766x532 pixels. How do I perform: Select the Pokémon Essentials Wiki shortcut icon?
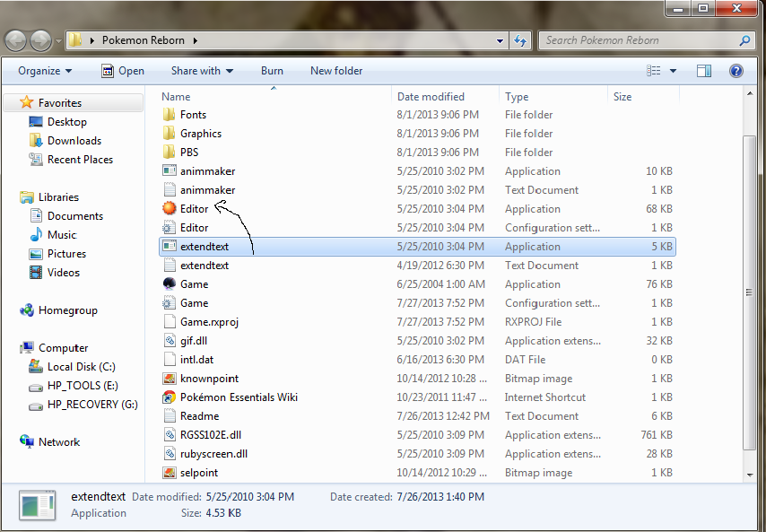pos(170,397)
